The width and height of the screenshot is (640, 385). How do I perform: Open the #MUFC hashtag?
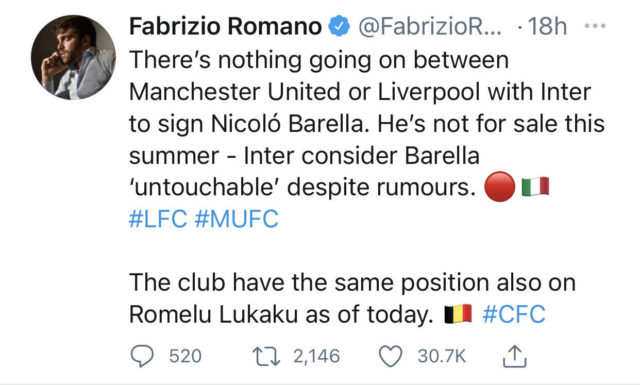tap(237, 218)
